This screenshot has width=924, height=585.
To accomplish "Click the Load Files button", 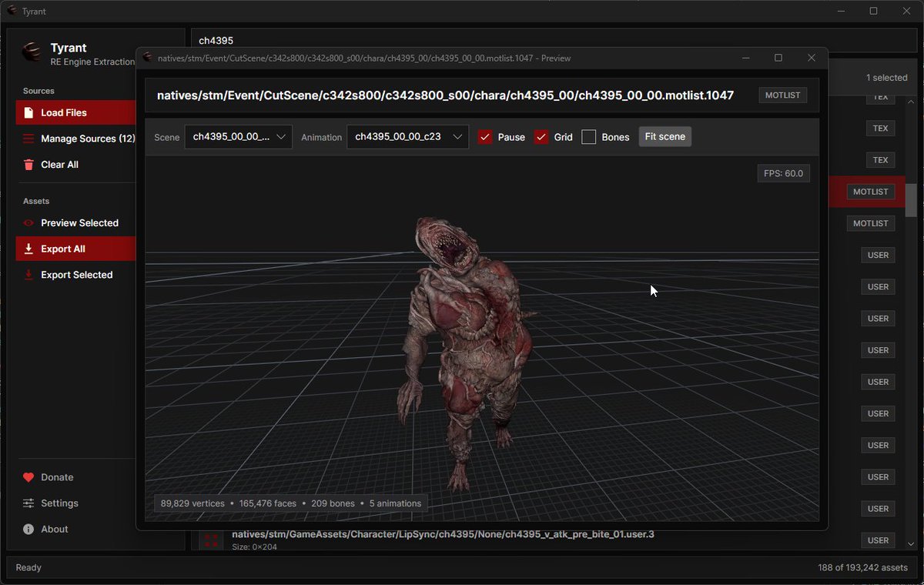I will pos(75,112).
